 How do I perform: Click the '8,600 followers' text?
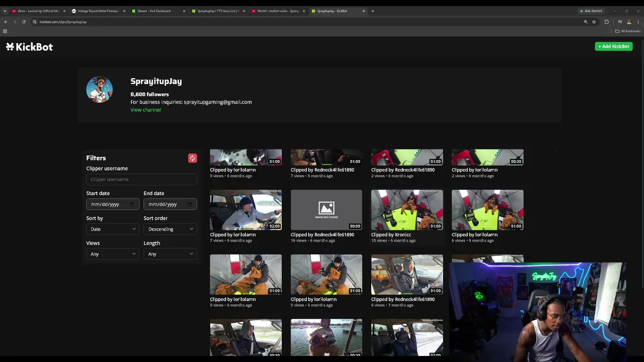(x=149, y=95)
